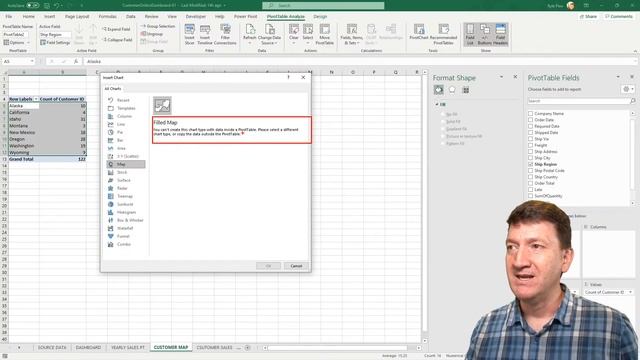Select Effects icon in Format Shape
This screenshot has width=640, height=360.
click(x=452, y=90)
